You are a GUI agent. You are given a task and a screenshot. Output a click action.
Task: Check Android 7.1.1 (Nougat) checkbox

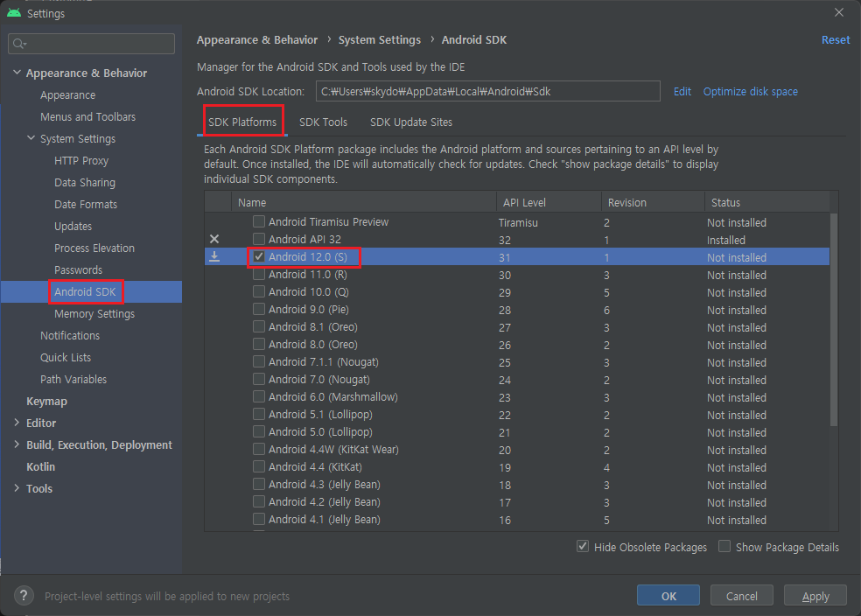259,361
